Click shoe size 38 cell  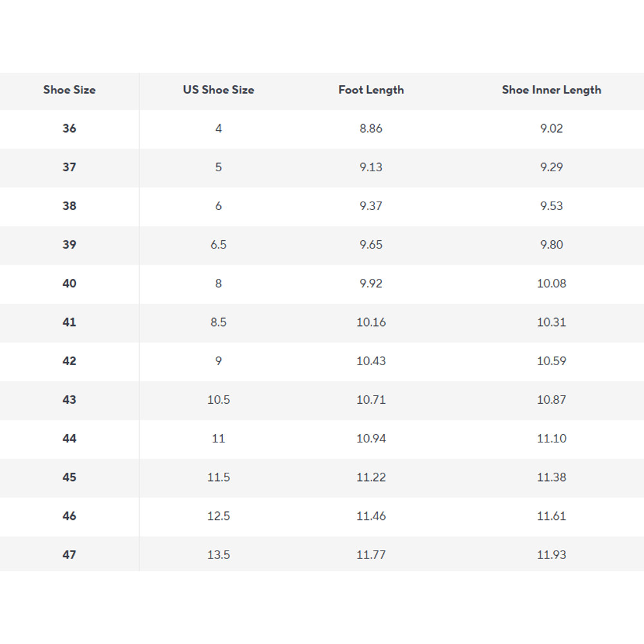(x=70, y=206)
